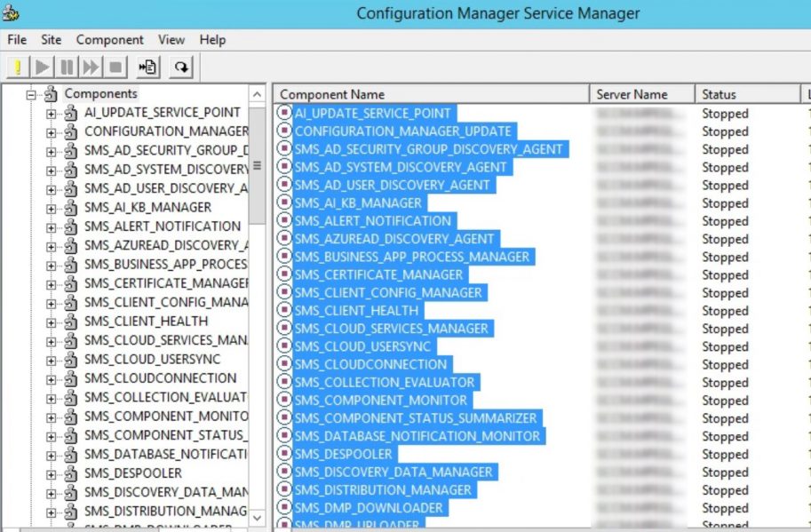Viewport: 811px width, 532px height.
Task: Open the Site menu
Action: pos(50,39)
